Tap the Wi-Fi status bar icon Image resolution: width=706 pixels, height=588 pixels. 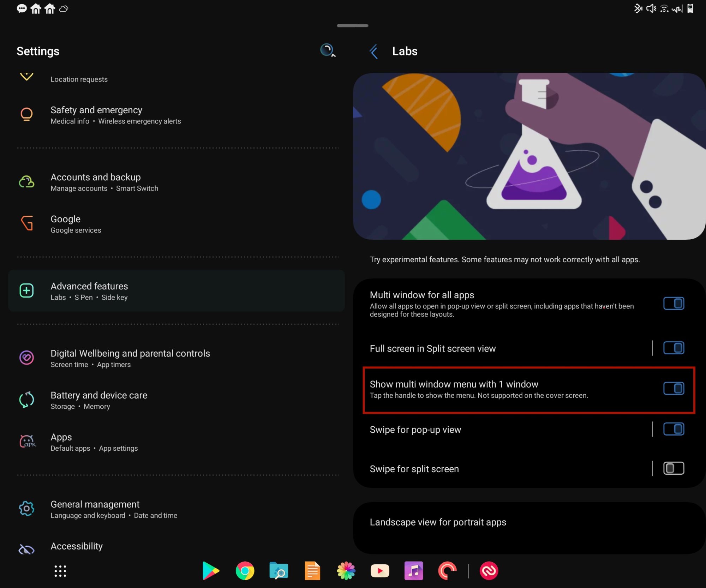coord(664,8)
